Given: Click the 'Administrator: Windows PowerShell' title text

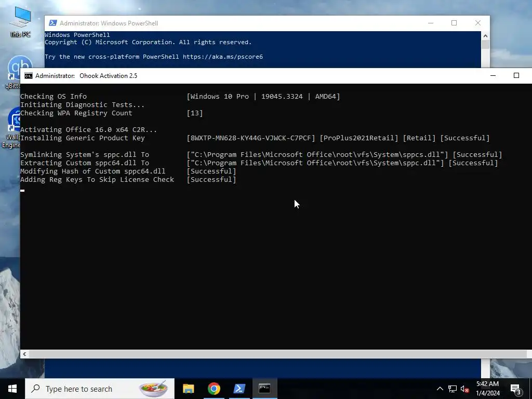Looking at the screenshot, I should coord(109,23).
